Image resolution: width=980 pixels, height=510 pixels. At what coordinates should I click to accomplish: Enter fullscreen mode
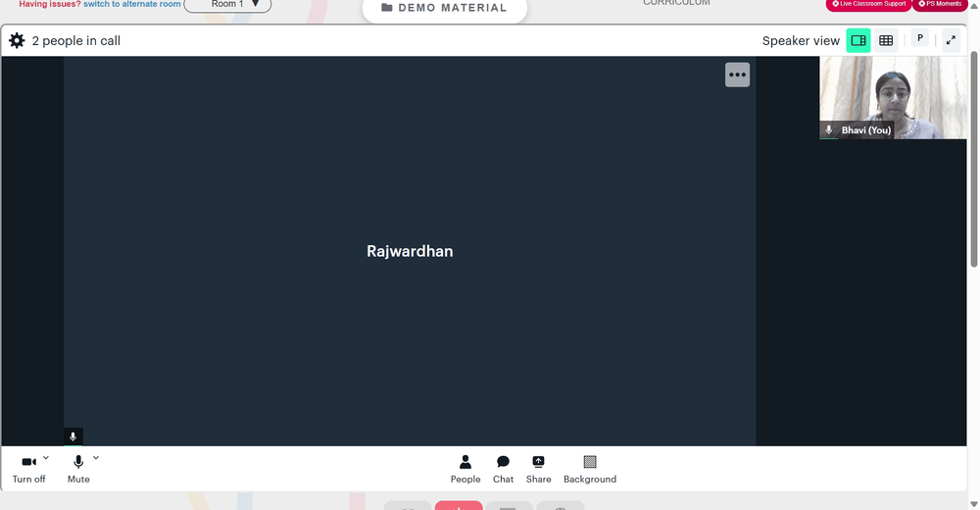coord(950,40)
